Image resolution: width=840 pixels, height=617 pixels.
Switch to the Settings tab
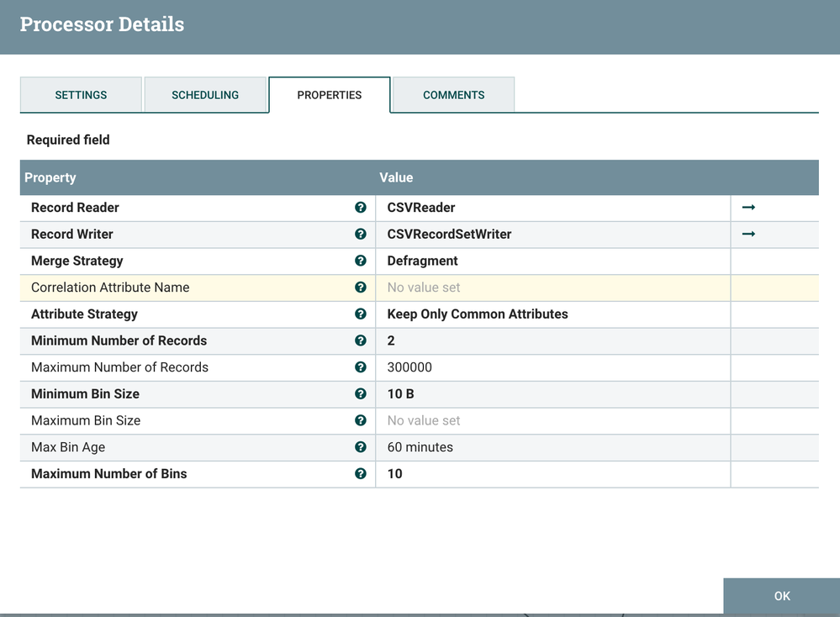(81, 95)
